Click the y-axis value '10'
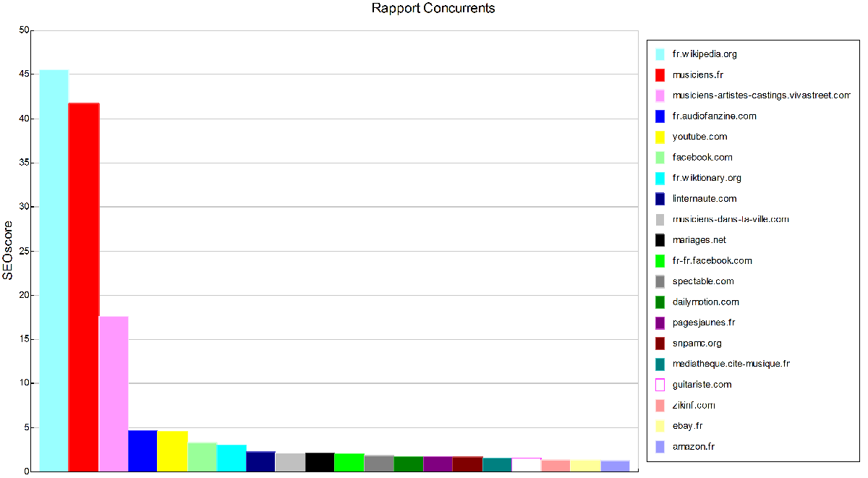Screen dimensions: 868x478 tap(25, 383)
